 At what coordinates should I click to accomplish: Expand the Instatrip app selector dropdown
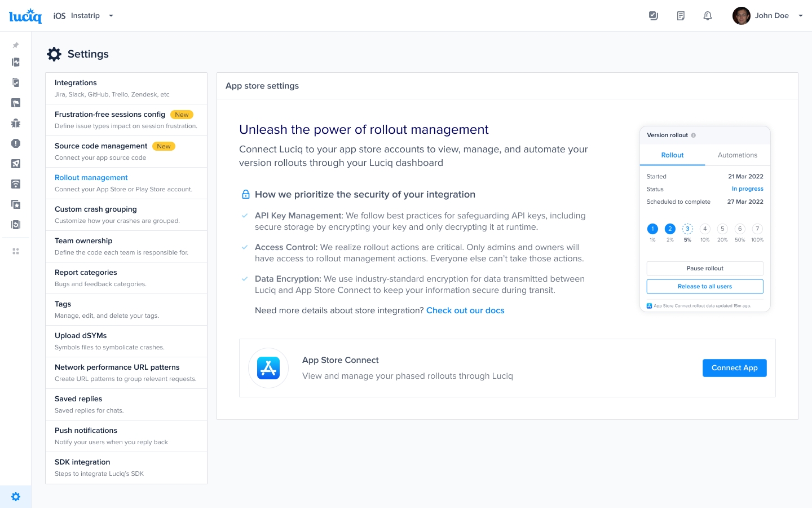111,16
